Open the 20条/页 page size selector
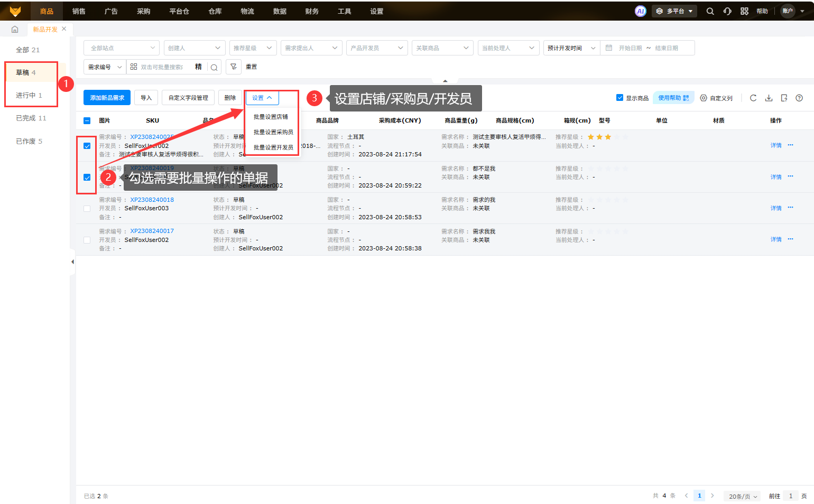 coord(743,496)
